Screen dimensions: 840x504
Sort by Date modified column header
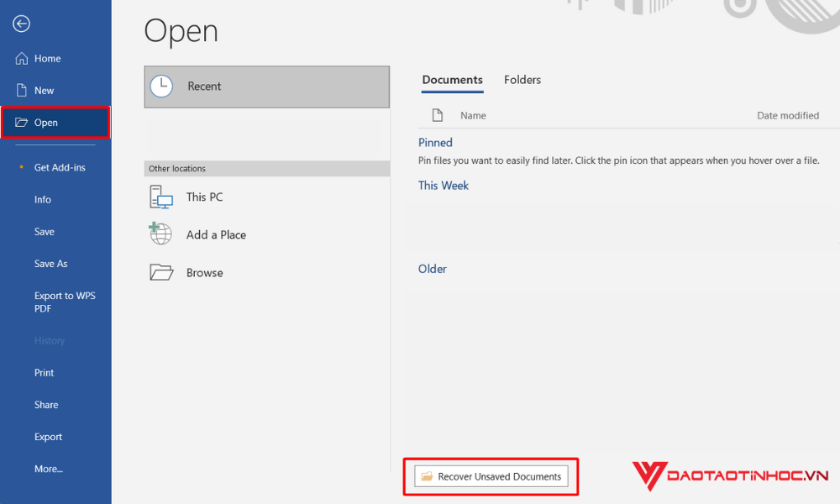click(788, 116)
